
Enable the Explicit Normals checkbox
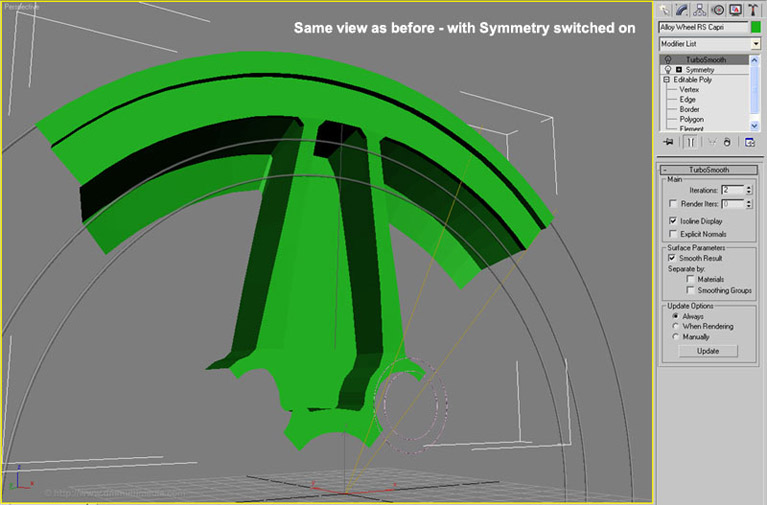[672, 234]
